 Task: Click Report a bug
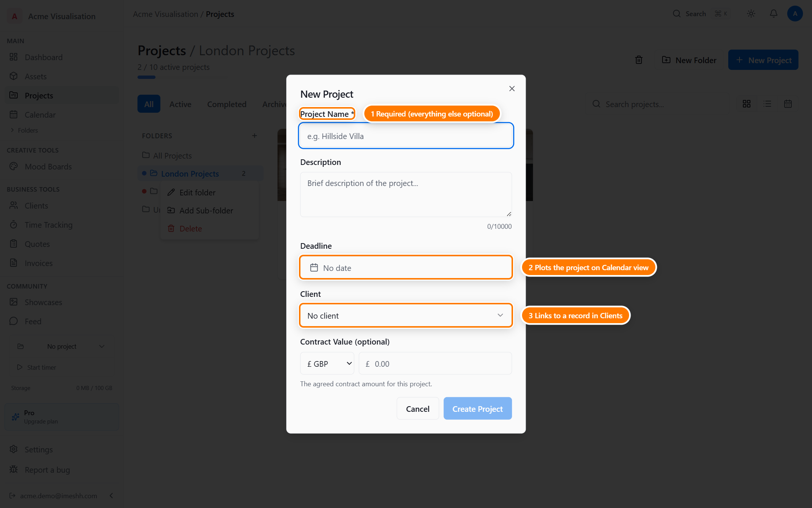tap(47, 470)
